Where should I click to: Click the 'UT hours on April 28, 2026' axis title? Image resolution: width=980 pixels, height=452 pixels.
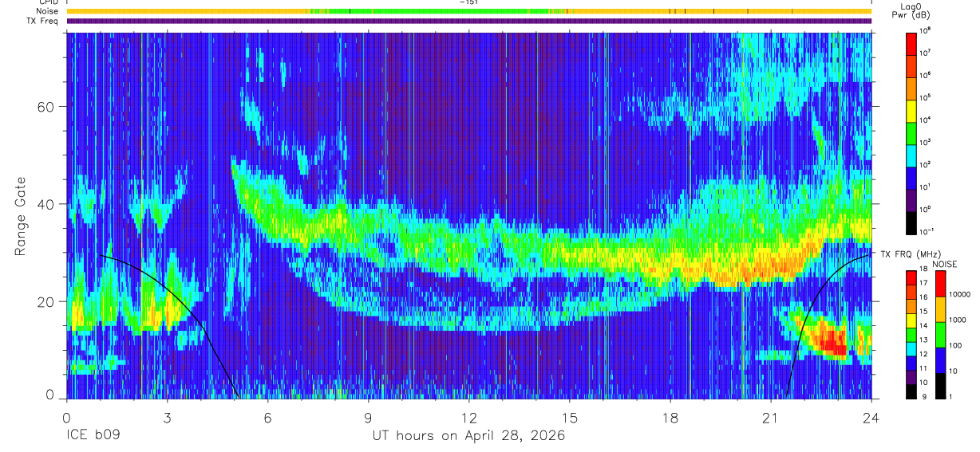(468, 436)
